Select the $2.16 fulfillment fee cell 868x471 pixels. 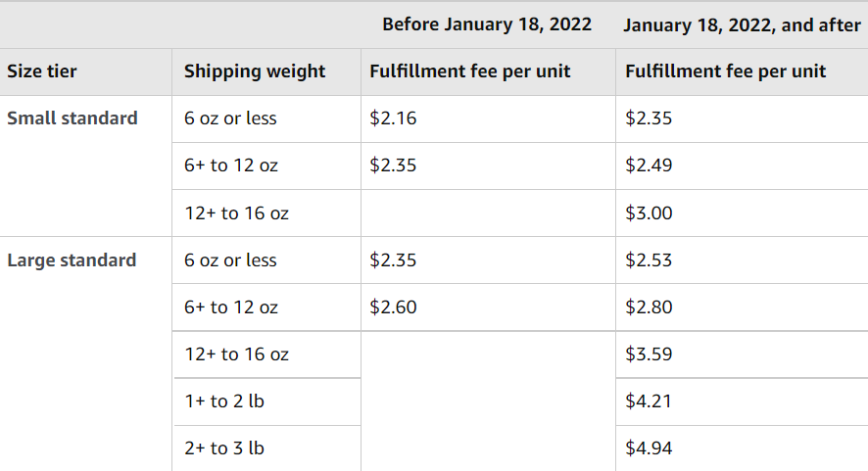[393, 118]
